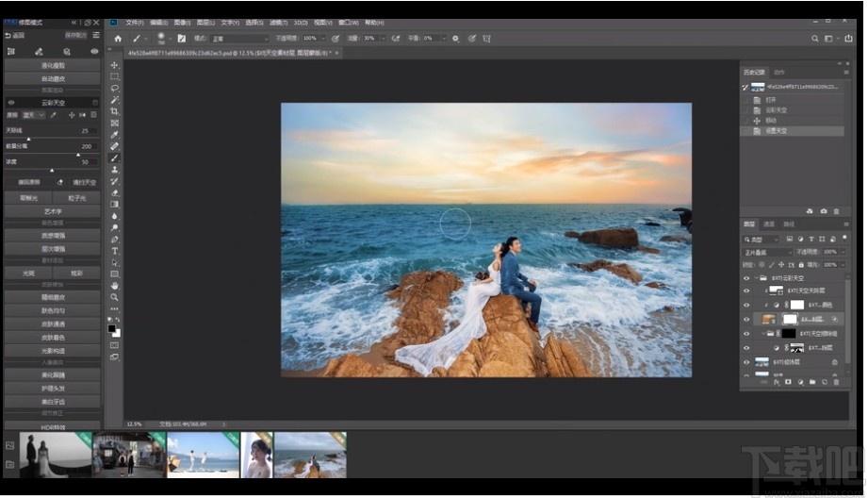
Task: Switch to the Paths tab
Action: (789, 224)
